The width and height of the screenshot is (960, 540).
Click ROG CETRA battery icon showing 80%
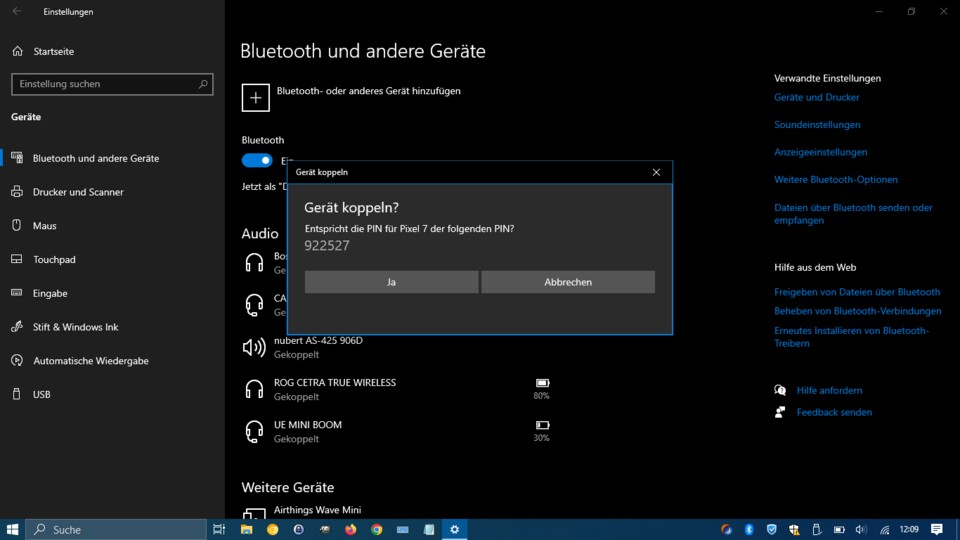pos(542,383)
